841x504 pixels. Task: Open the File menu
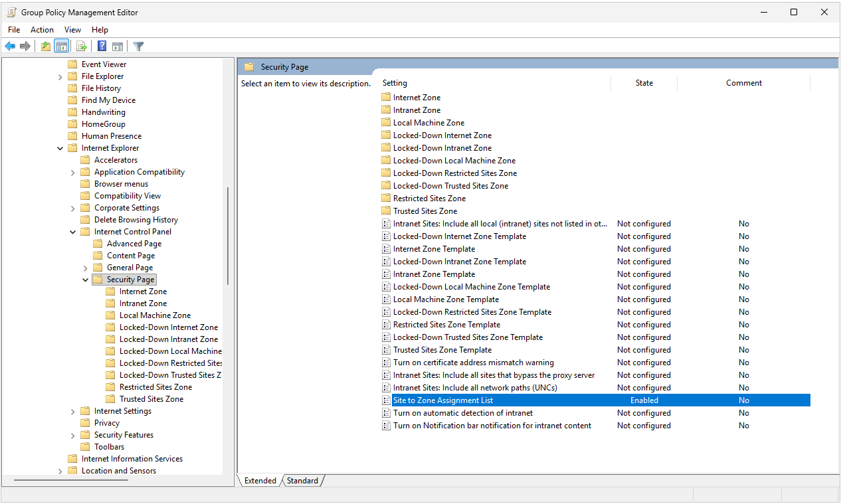click(x=14, y=30)
